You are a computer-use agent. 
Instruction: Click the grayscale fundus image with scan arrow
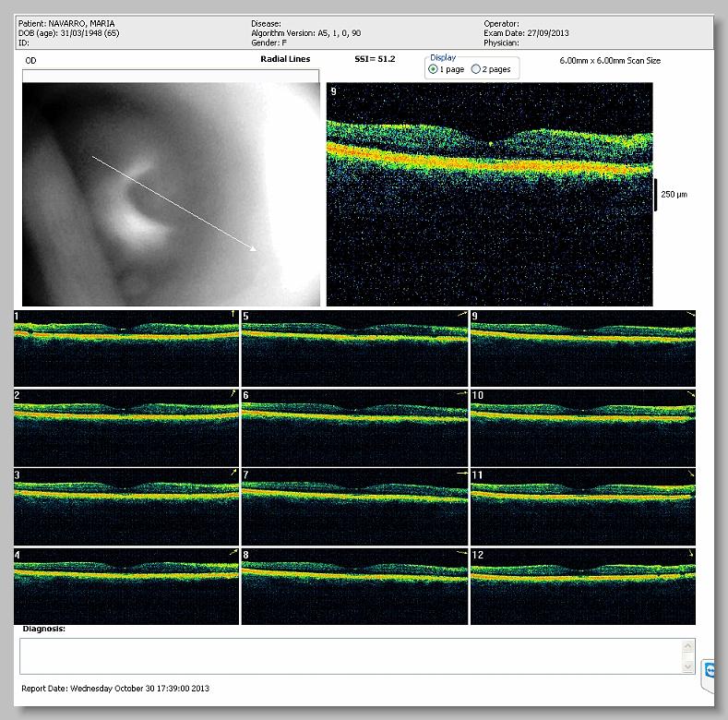coord(171,194)
